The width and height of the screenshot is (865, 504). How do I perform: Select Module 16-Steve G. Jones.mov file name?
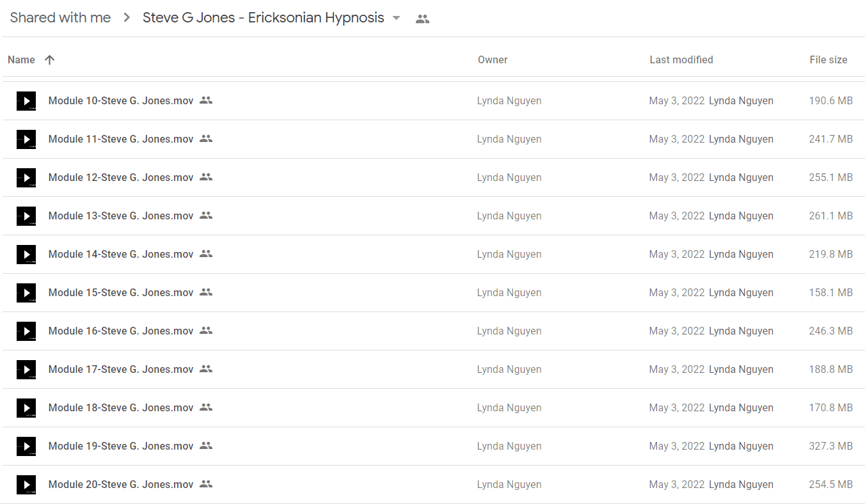point(121,331)
